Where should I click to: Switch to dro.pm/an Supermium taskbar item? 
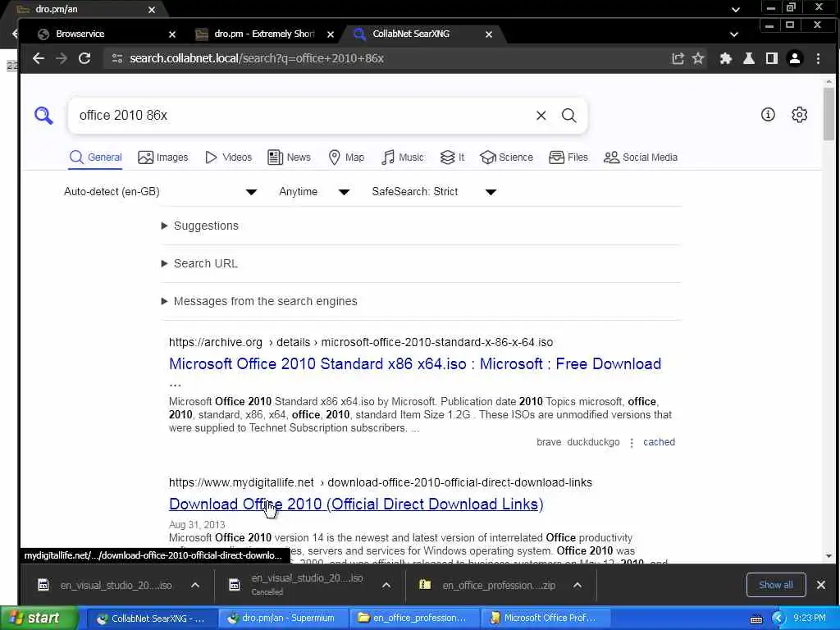(x=284, y=619)
